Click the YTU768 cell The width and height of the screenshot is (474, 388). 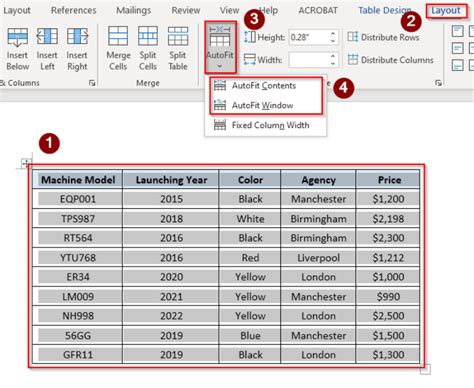point(78,257)
